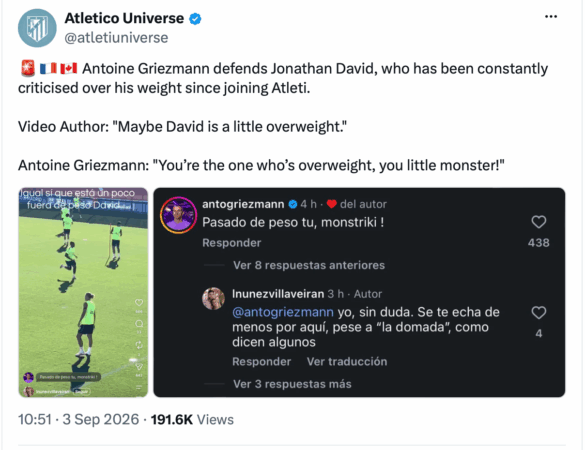Like lnunezvillaveiran's reply with the heart icon
585x450 pixels.
538,313
